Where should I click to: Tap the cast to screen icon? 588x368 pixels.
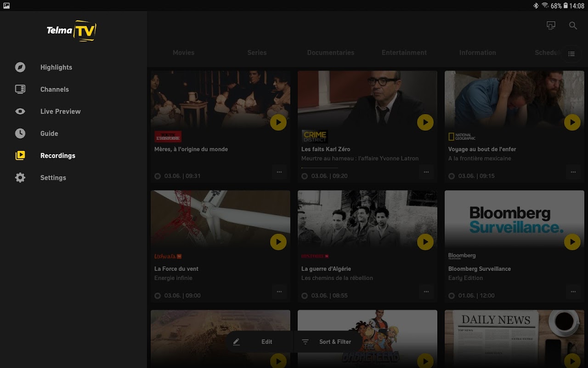point(551,26)
